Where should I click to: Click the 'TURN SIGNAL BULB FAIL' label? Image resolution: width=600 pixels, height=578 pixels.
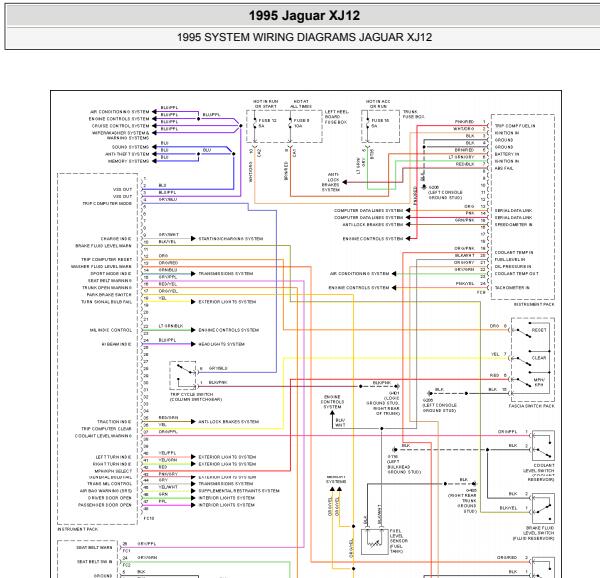tap(106, 302)
